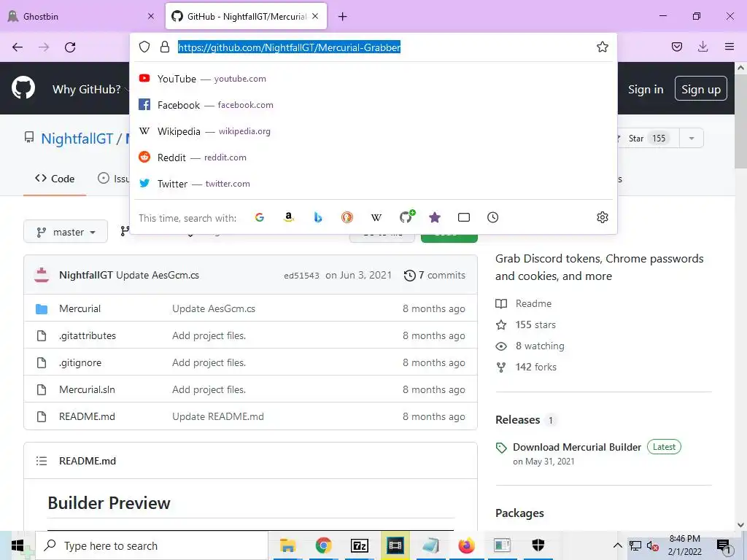
Task: Choose the YouTube suggestion
Action: click(x=373, y=79)
